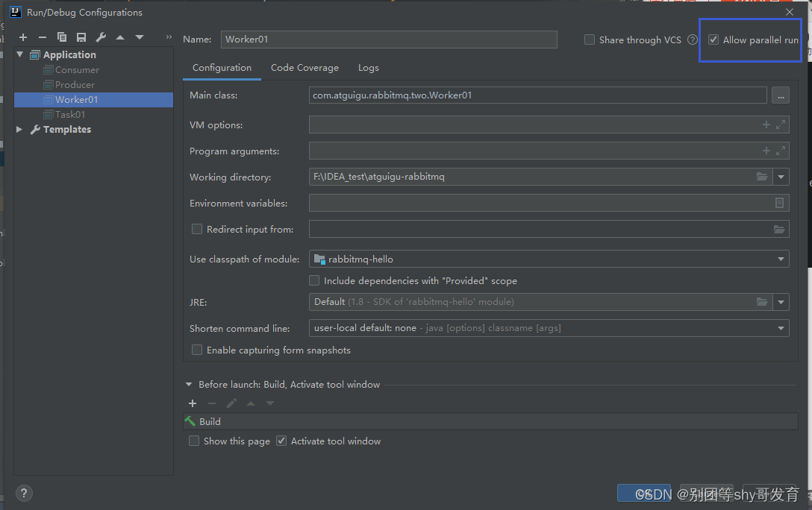Switch to the Logs tab
The image size is (812, 510).
[368, 68]
